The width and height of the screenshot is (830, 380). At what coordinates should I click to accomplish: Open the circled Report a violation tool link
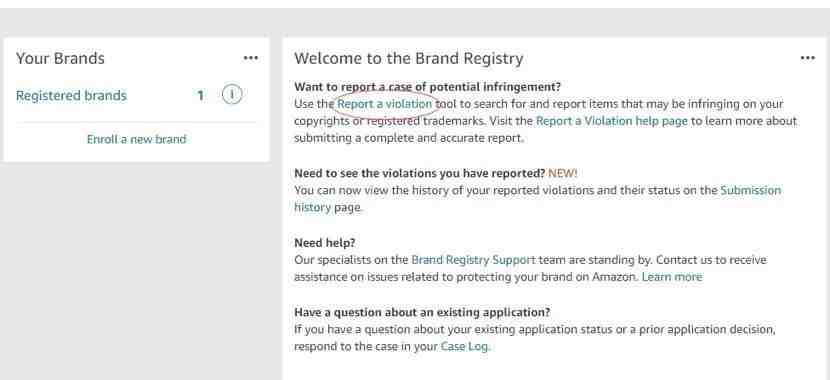click(385, 104)
